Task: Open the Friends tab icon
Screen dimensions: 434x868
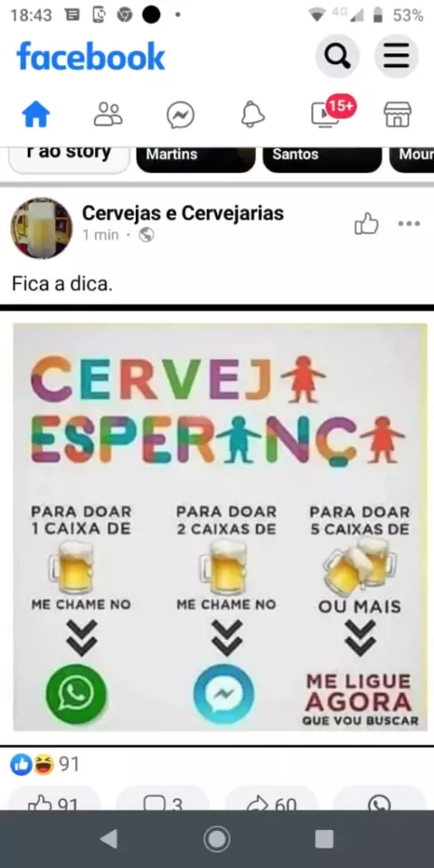Action: [108, 115]
